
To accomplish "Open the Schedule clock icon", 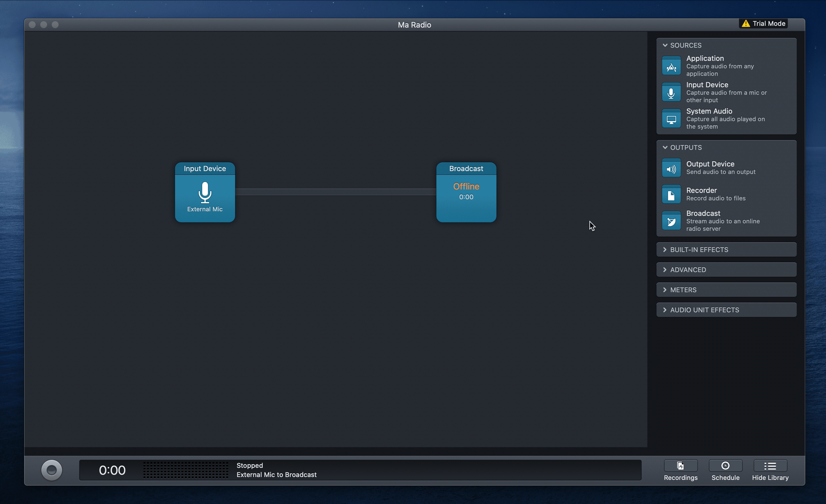I will click(725, 466).
